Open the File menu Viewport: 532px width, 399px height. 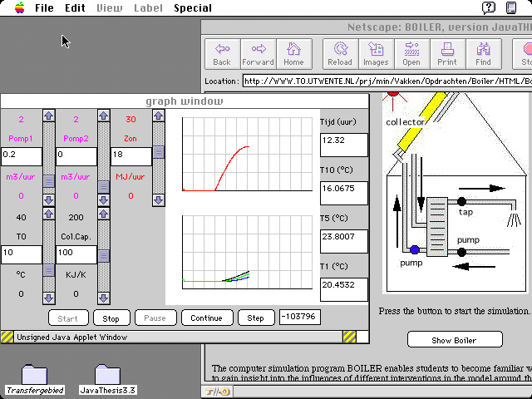(x=44, y=7)
